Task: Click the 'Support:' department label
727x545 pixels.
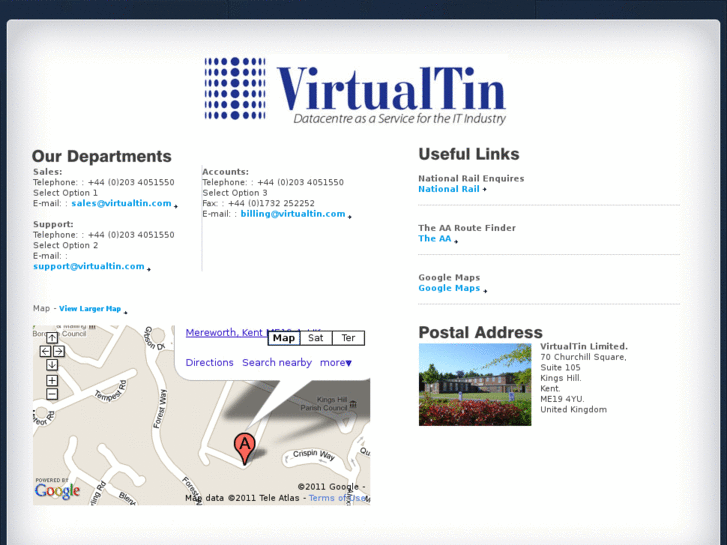Action: click(53, 224)
